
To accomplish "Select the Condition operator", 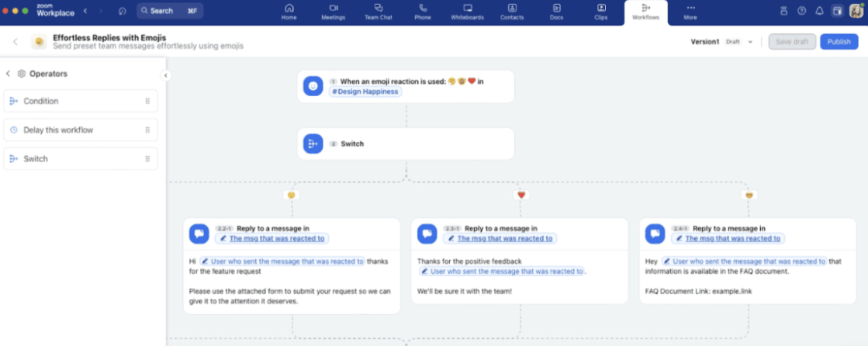I will 81,102.
